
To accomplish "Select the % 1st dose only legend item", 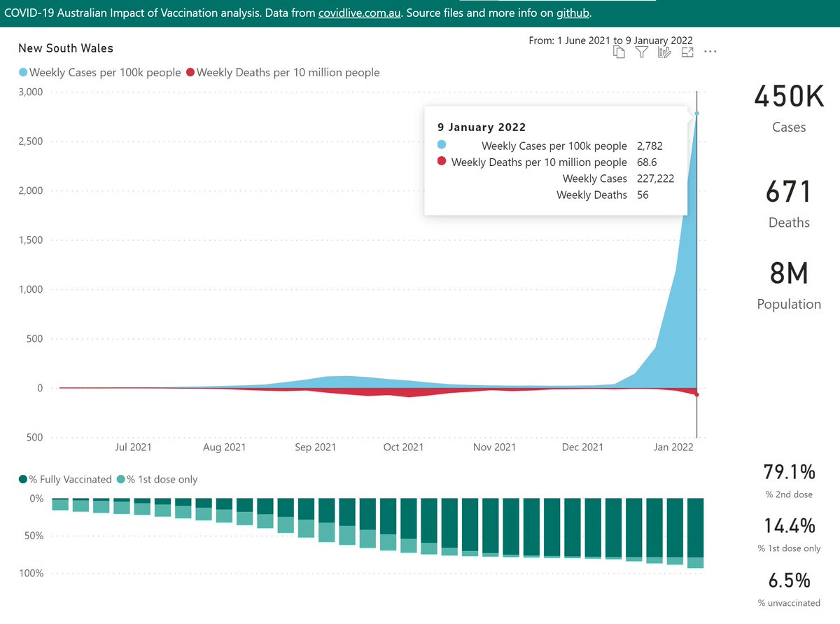I will (x=157, y=480).
